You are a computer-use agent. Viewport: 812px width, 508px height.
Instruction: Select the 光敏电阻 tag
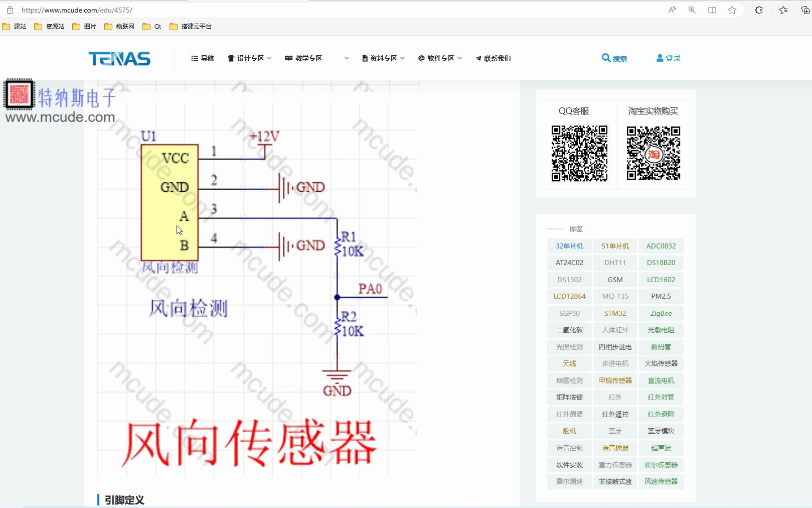pos(661,330)
